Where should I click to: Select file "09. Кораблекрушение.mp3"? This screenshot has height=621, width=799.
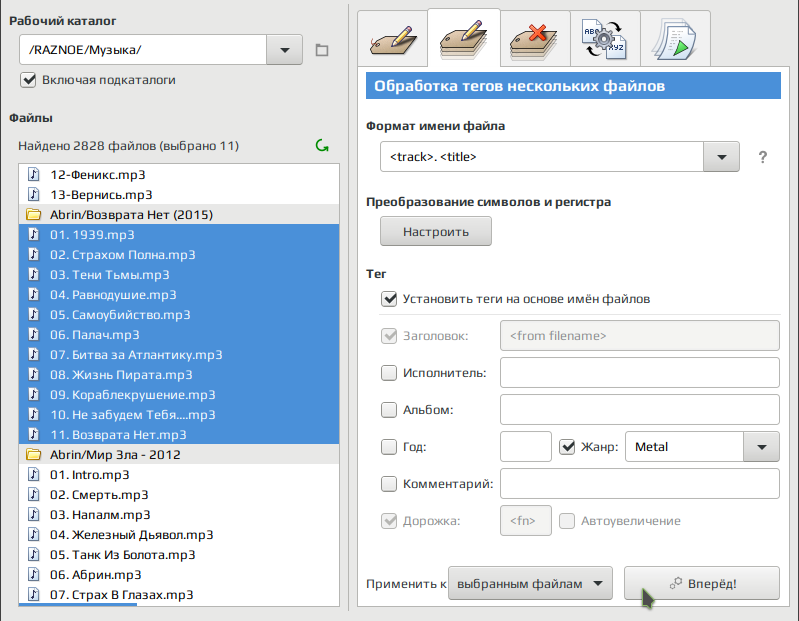pyautogui.click(x=179, y=394)
